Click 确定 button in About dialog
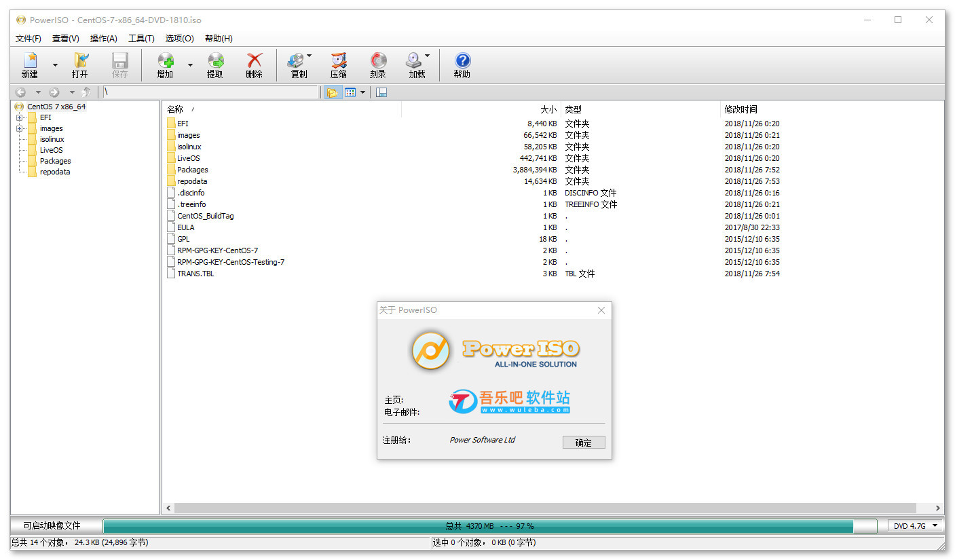 (584, 443)
